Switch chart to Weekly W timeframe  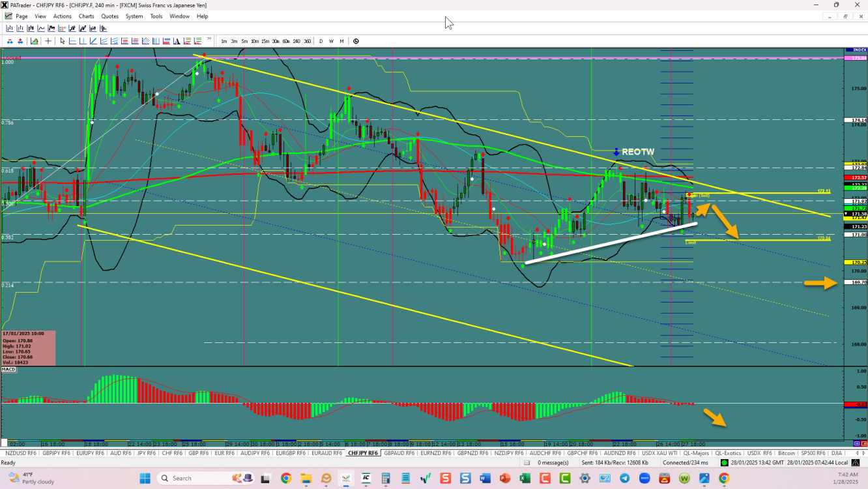click(x=331, y=41)
